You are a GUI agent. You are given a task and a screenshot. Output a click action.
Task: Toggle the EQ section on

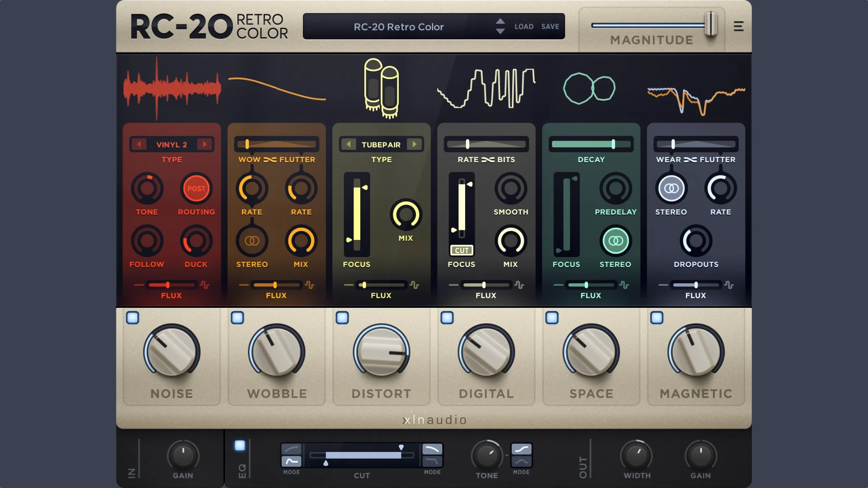(x=240, y=445)
